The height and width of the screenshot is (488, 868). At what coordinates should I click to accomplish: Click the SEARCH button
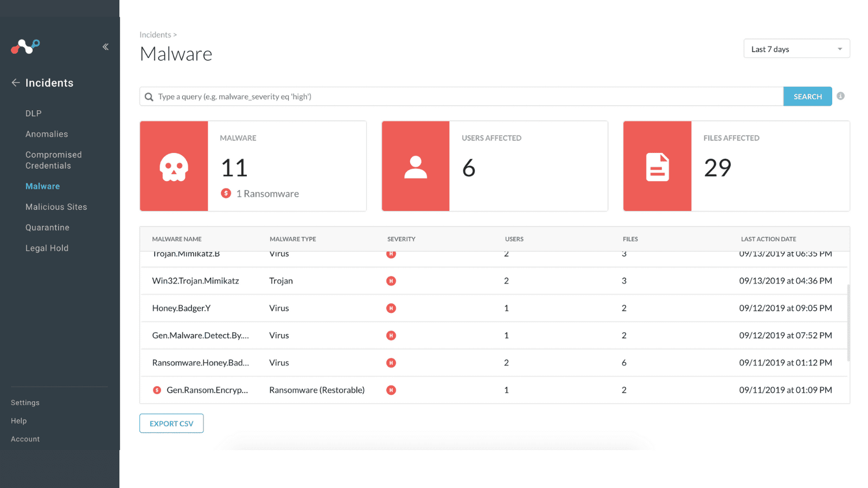[807, 97]
